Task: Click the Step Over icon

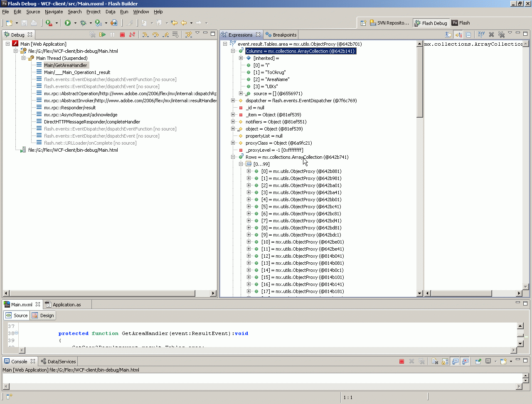Action: coord(155,34)
